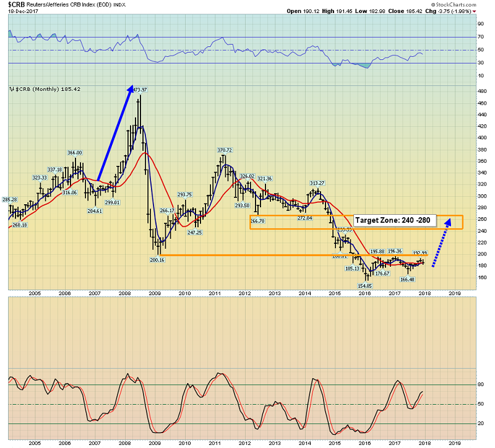Click the 299.01 price label
The image size is (495, 448).
tap(113, 202)
